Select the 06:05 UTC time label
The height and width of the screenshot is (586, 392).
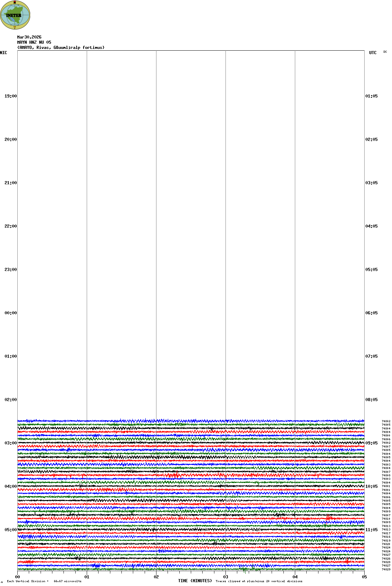point(372,313)
